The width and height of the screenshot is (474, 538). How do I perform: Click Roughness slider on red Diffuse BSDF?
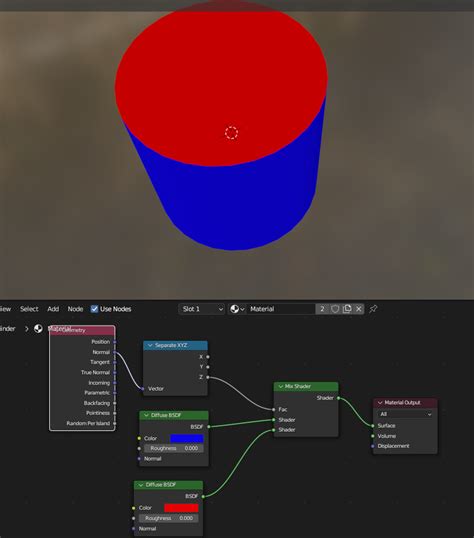click(168, 518)
